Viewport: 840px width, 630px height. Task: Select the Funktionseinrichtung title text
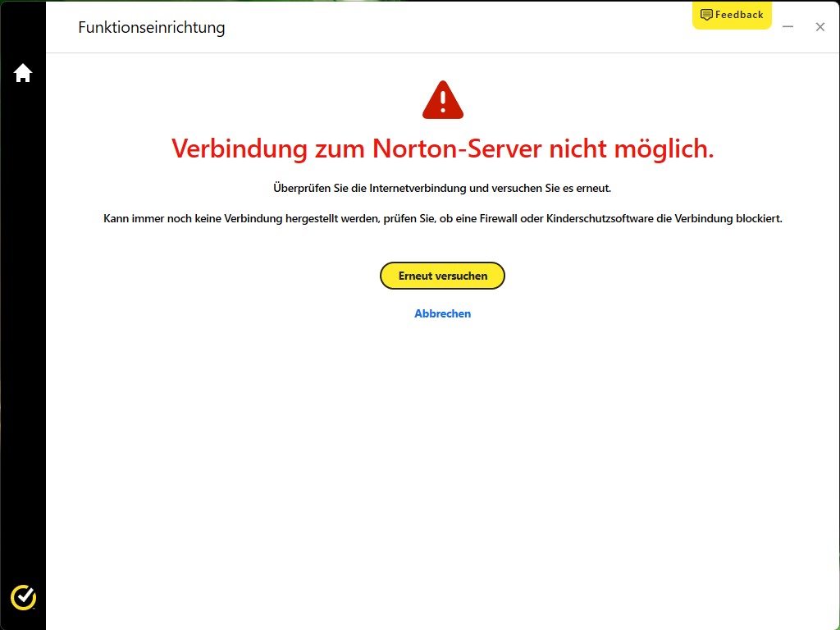click(152, 27)
